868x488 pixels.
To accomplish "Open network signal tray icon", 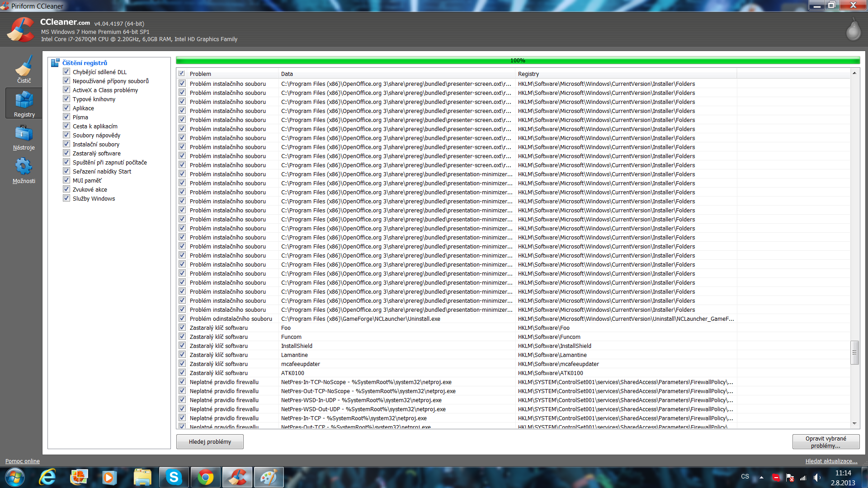I will (803, 478).
